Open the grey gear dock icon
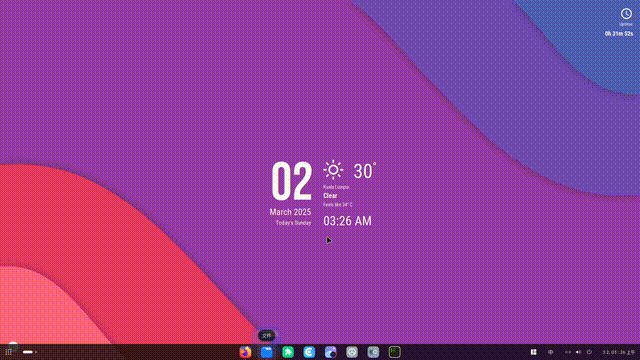This screenshot has height=360, width=640. (x=373, y=352)
